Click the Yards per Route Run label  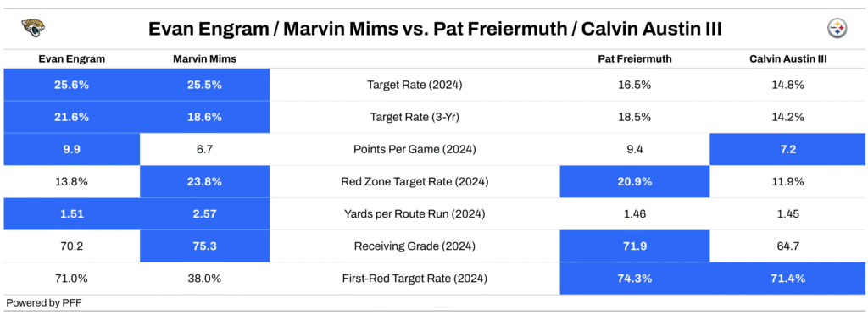pyautogui.click(x=414, y=214)
